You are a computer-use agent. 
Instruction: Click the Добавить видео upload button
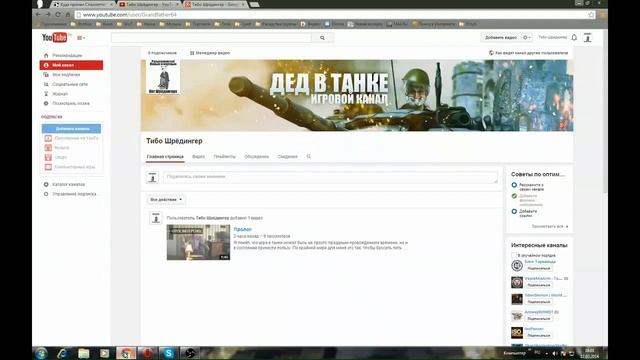(501, 38)
